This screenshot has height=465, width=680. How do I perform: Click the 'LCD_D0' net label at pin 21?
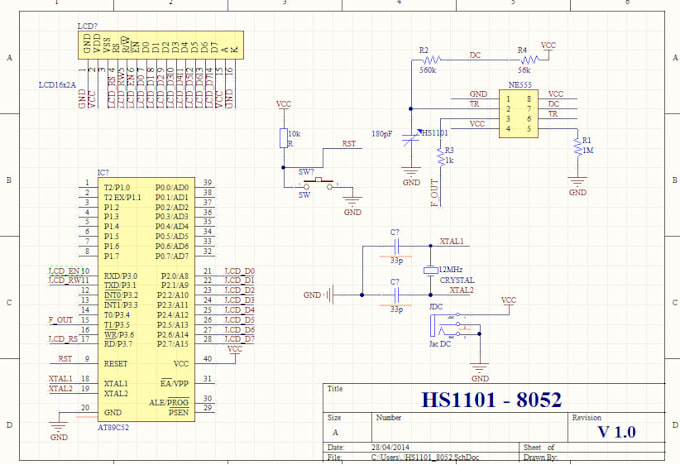(239, 271)
